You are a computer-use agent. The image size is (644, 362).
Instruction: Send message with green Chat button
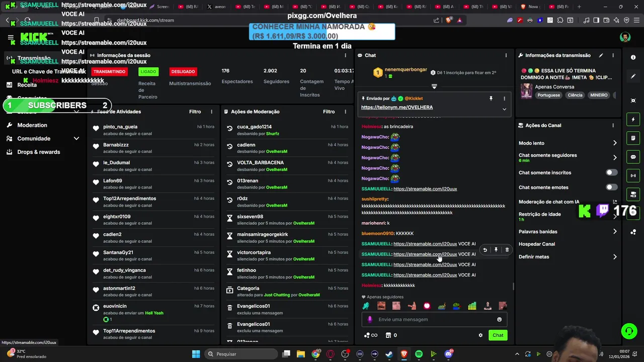[x=498, y=335]
